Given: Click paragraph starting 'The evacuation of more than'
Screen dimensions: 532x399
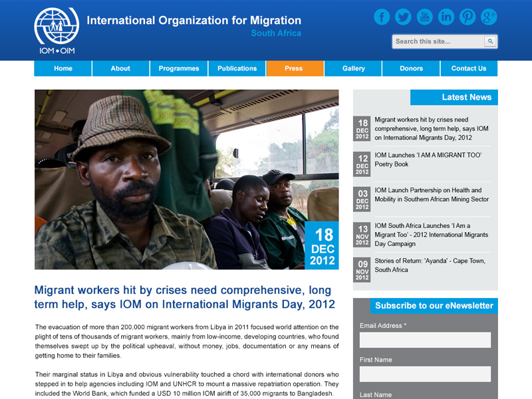Looking at the screenshot, I should pos(187,341).
